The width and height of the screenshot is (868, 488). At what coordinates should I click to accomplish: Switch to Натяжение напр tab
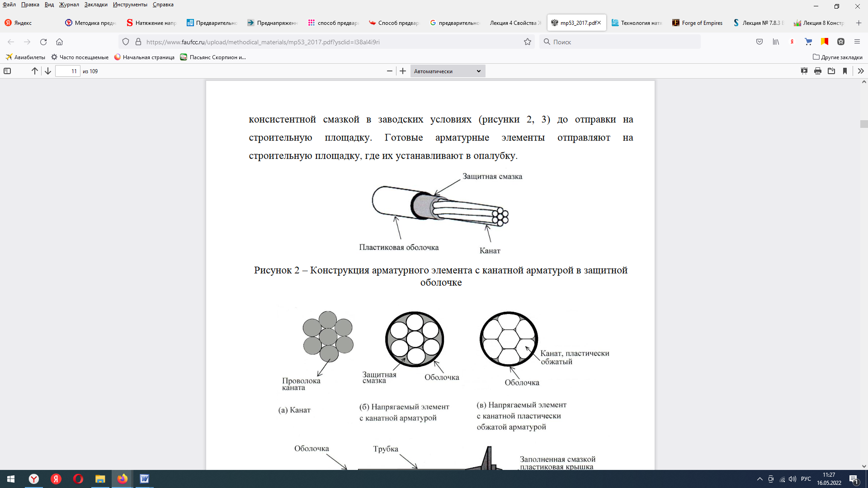click(x=151, y=23)
